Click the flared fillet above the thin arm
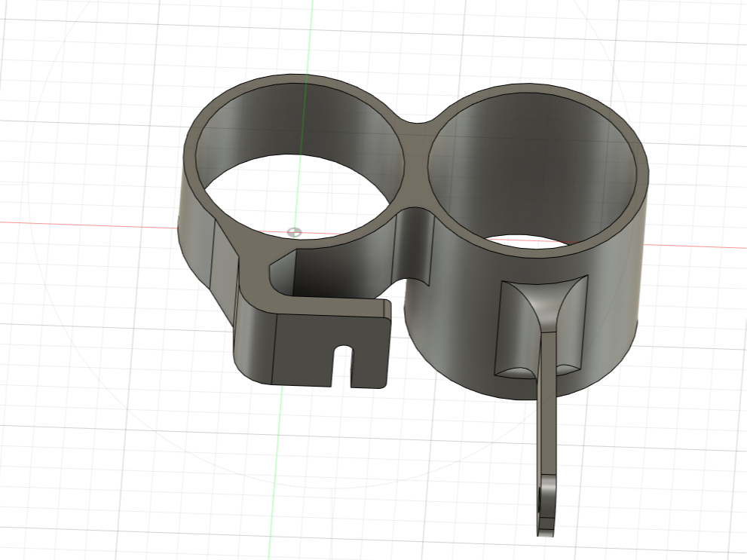Viewport: 747px width, 560px height. pos(546,304)
